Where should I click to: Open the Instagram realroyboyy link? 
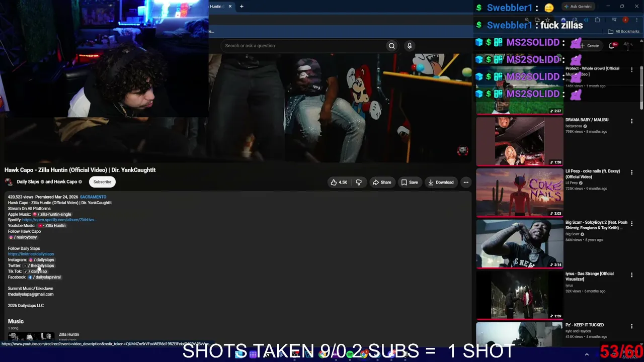(23, 237)
